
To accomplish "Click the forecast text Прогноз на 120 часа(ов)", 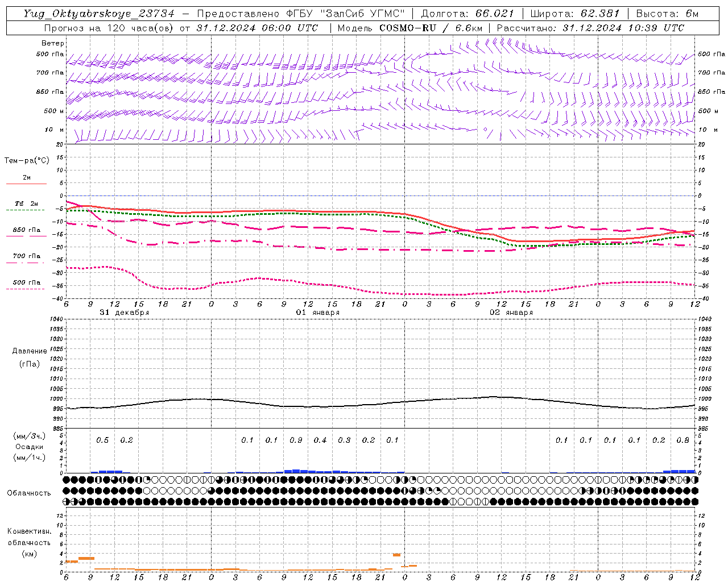I will coord(110,28).
